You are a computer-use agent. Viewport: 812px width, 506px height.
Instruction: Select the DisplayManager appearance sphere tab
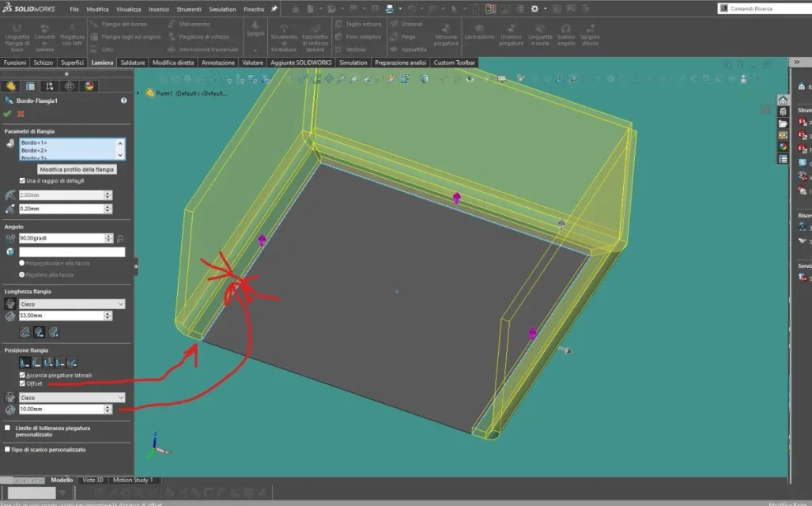[89, 86]
